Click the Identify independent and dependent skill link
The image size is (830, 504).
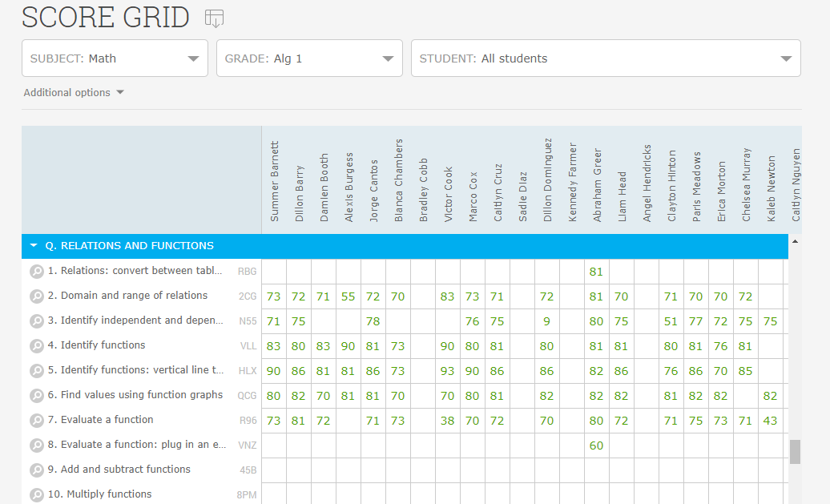[x=135, y=321]
